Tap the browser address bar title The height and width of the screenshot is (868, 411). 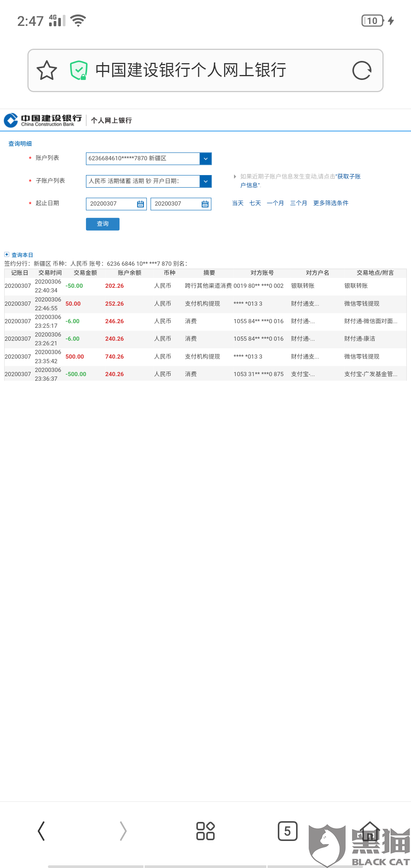click(191, 70)
